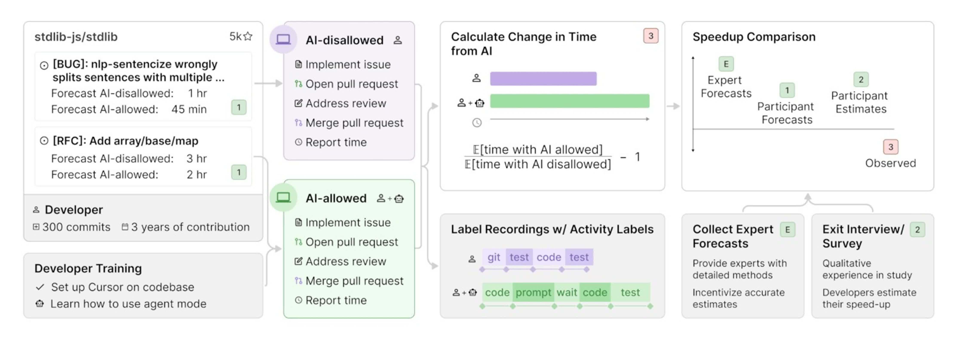
Task: Click the purple time bar for human only
Action: pos(543,78)
